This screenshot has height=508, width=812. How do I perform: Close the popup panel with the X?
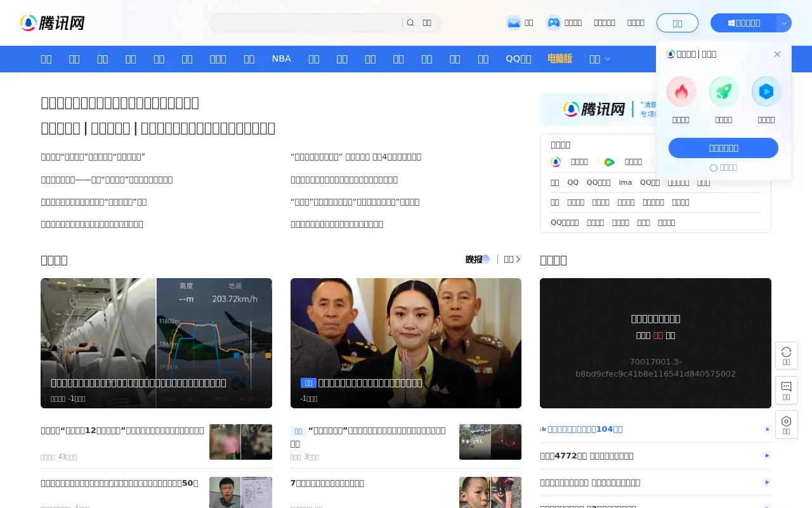pos(777,54)
